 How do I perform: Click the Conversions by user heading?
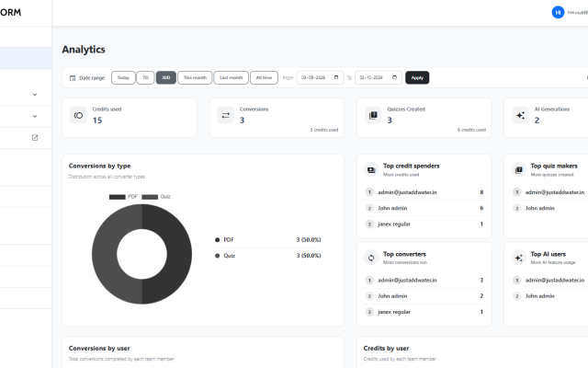tap(99, 349)
